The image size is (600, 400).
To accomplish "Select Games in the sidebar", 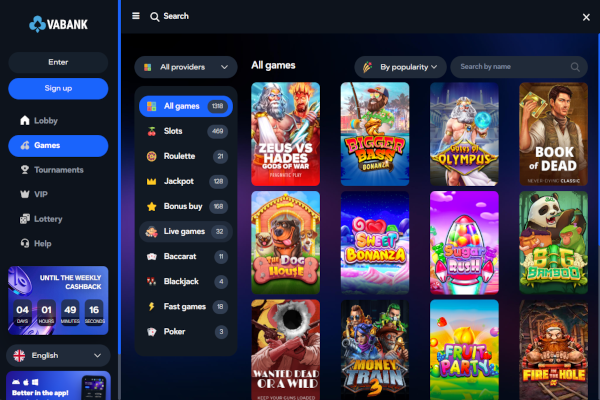I will (58, 145).
